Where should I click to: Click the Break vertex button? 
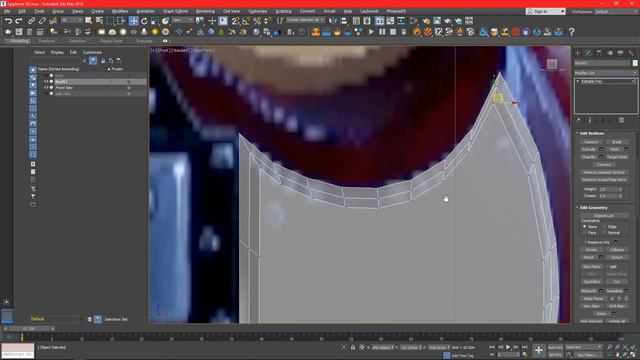[x=617, y=142]
